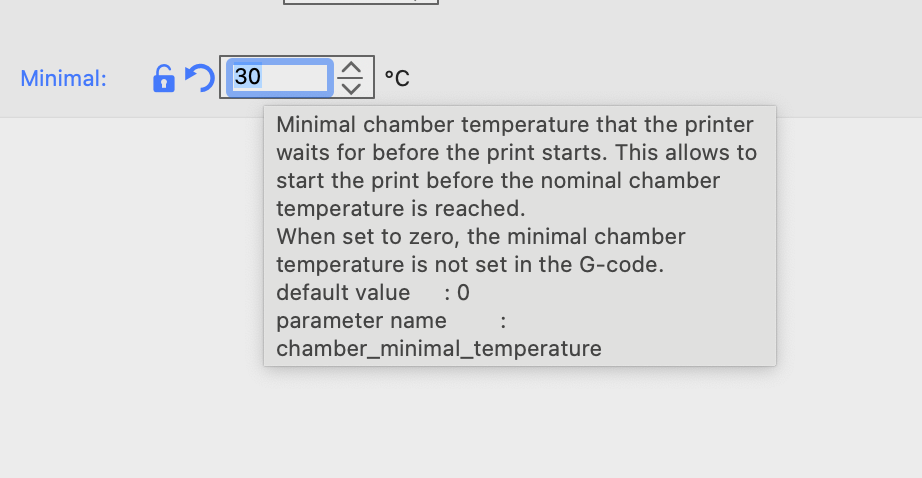Click "start the print before the nominal" line
The image size is (922, 478).
[497, 181]
